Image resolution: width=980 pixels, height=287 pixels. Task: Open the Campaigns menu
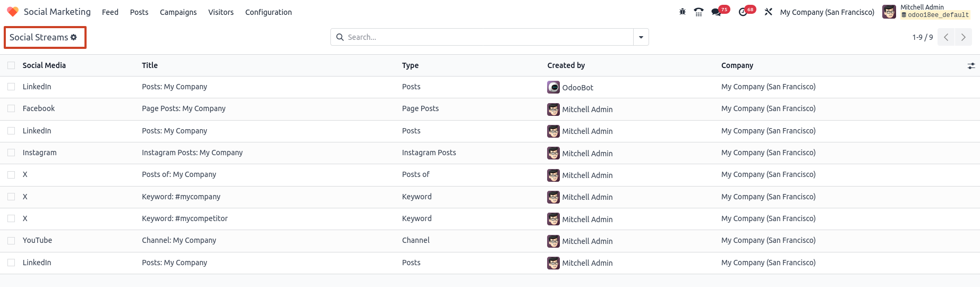(178, 12)
